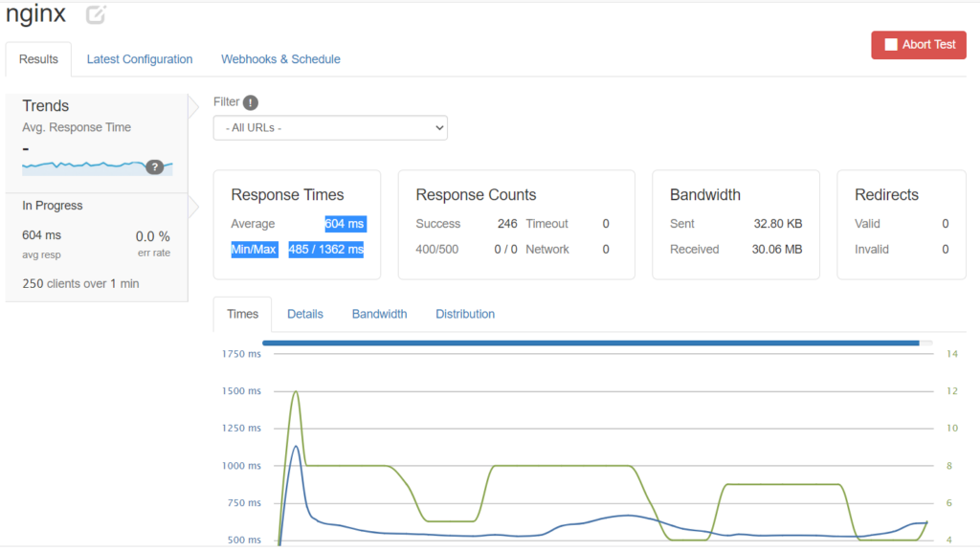This screenshot has height=552, width=980.
Task: Click the Response Times card heading
Action: 287,195
